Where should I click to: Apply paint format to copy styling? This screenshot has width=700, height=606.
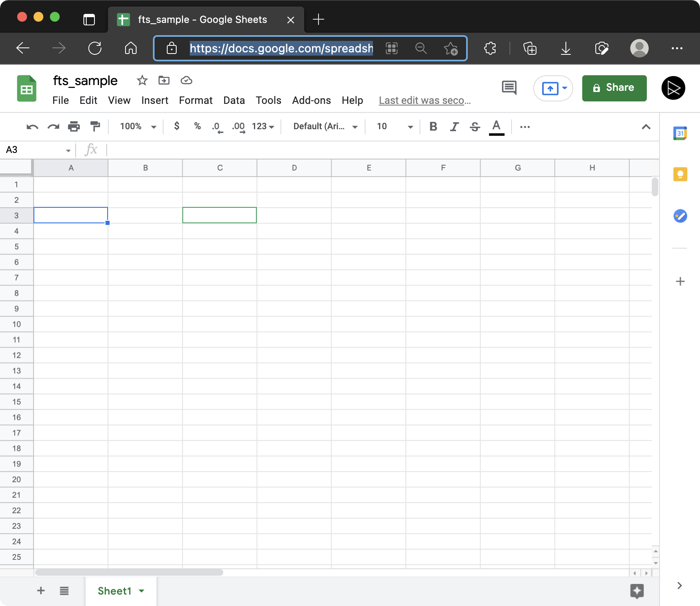coord(95,126)
